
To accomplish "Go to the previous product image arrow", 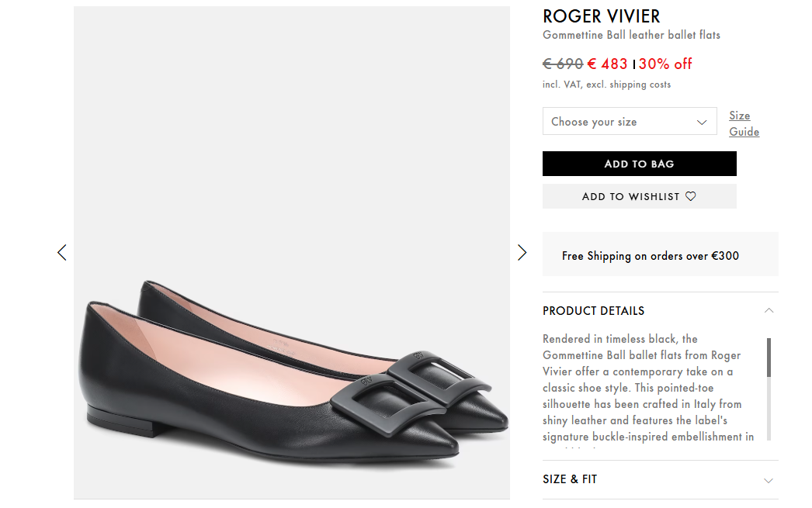I will click(x=62, y=252).
